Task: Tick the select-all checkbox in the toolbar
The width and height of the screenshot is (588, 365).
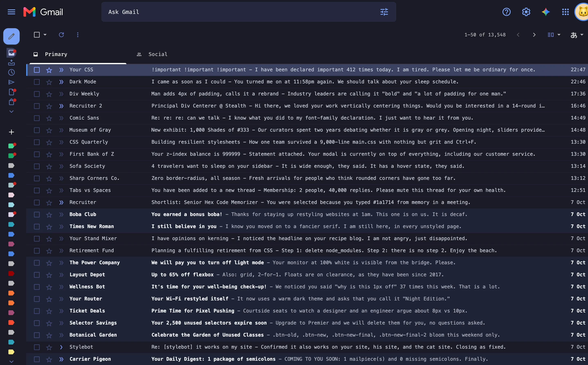Action: [37, 35]
